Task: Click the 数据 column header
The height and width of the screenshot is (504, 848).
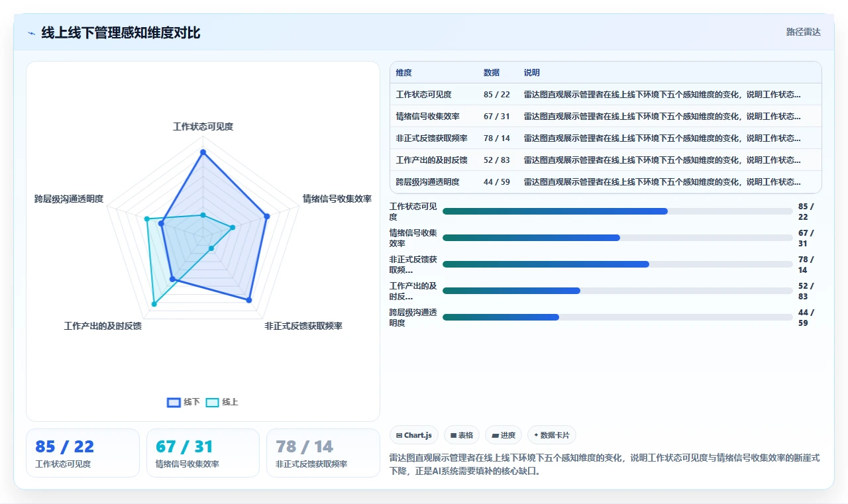Action: pyautogui.click(x=492, y=73)
